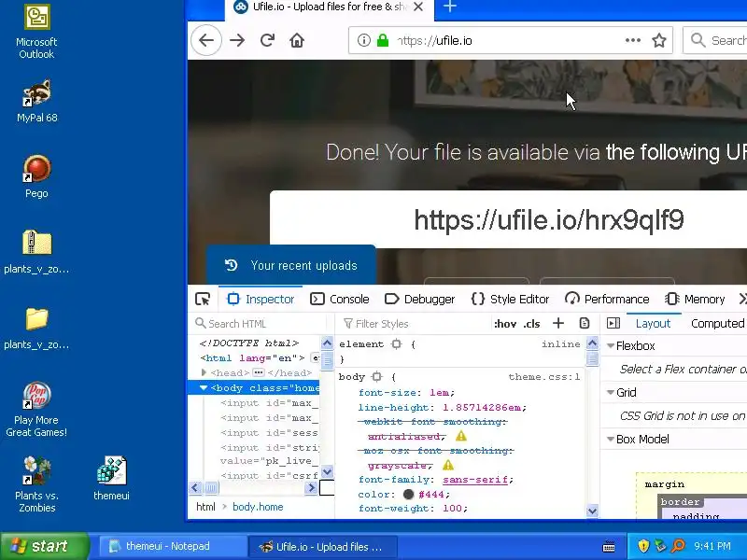Click the security shield tray icon
Screen dimensions: 747x560
pyautogui.click(x=643, y=546)
